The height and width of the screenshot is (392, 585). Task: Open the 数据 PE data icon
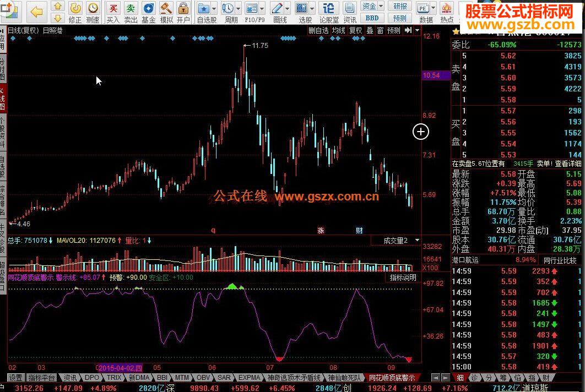coord(422,8)
